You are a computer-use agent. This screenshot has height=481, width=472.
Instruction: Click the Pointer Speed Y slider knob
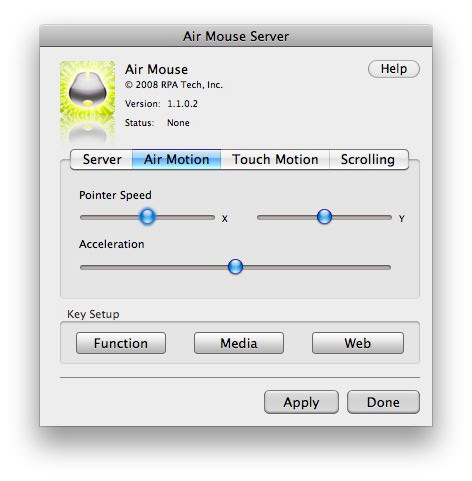(x=324, y=217)
